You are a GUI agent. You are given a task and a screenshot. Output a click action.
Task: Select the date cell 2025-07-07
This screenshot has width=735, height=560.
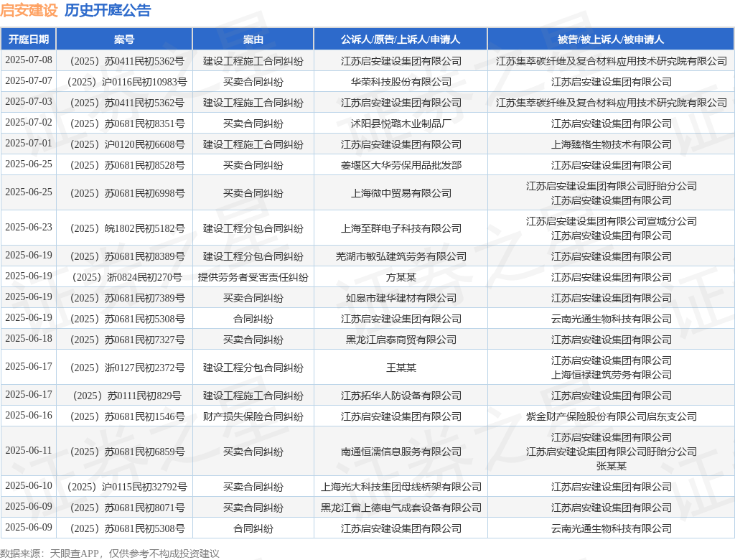coord(29,80)
